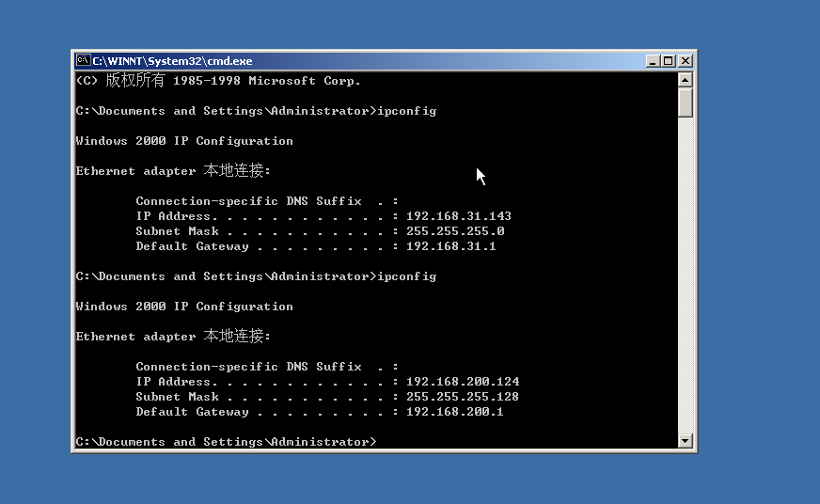Maximize the cmd.exe window
This screenshot has height=504, width=820.
tap(668, 61)
